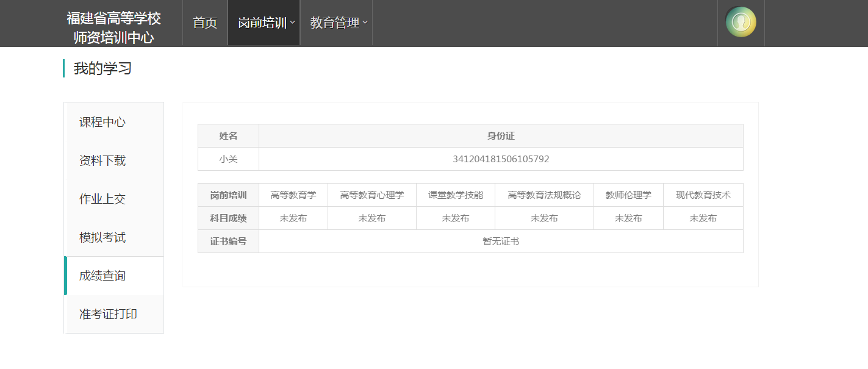This screenshot has height=369, width=868.
Task: Click the 暂无证书 certificate cell
Action: coord(501,242)
